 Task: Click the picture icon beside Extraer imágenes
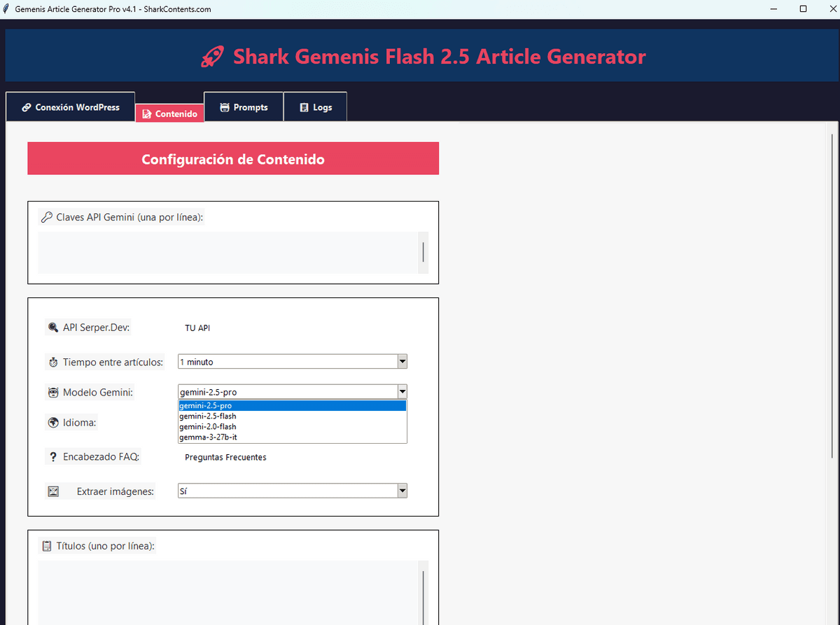pyautogui.click(x=53, y=491)
